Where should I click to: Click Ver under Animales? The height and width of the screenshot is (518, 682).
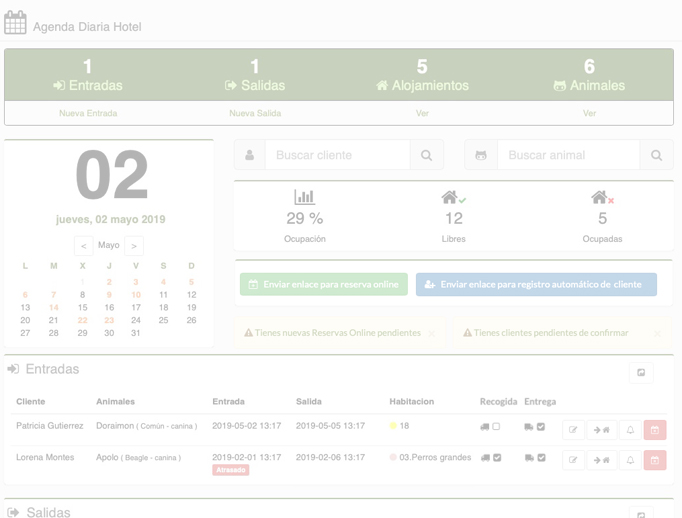pos(589,113)
